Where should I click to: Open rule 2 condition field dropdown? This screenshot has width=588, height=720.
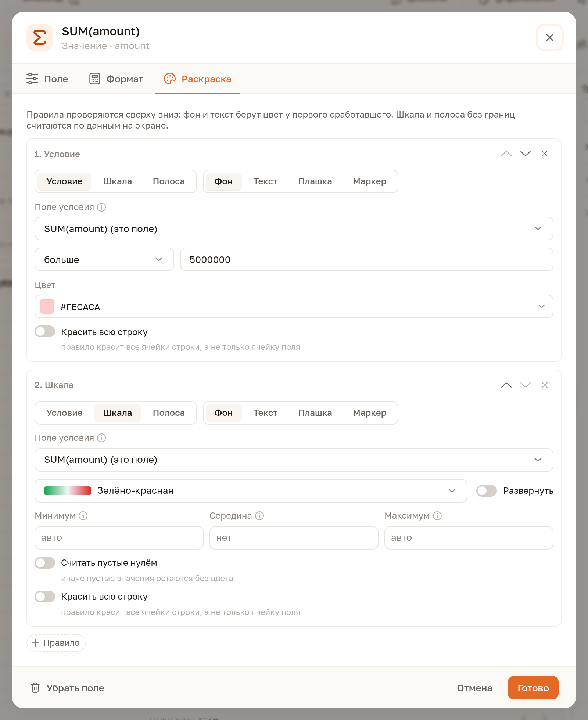coord(294,460)
